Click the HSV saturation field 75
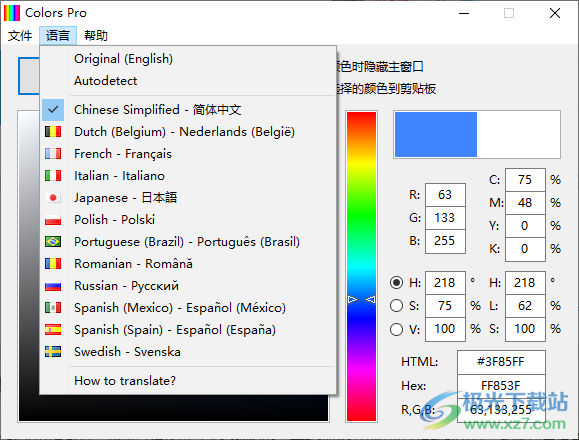 445,306
